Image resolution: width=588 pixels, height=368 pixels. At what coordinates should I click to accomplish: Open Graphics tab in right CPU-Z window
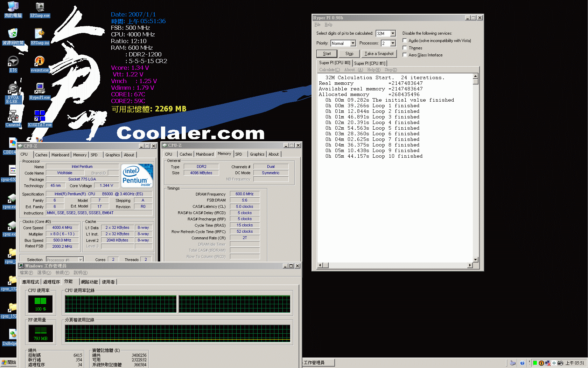[257, 154]
